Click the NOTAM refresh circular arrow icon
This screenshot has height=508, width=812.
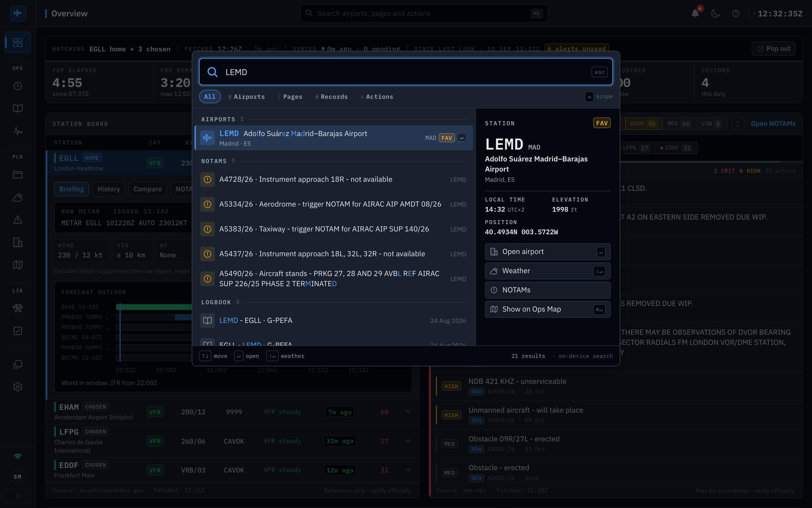tap(738, 124)
